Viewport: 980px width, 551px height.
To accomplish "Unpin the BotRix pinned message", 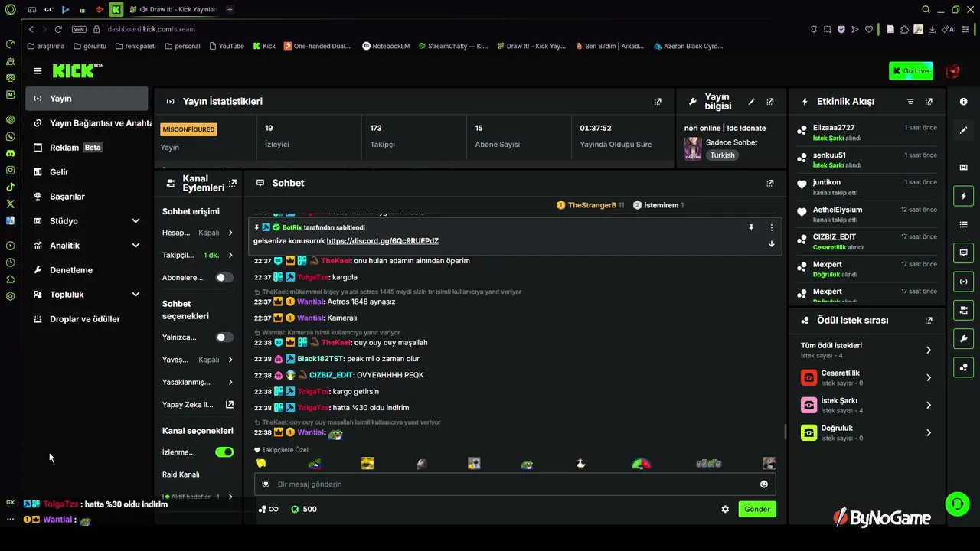I will (751, 227).
